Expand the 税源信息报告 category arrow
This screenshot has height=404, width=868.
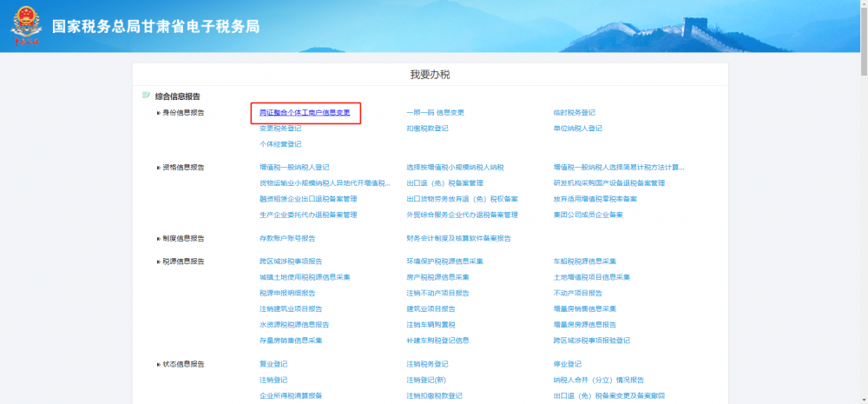coord(159,262)
